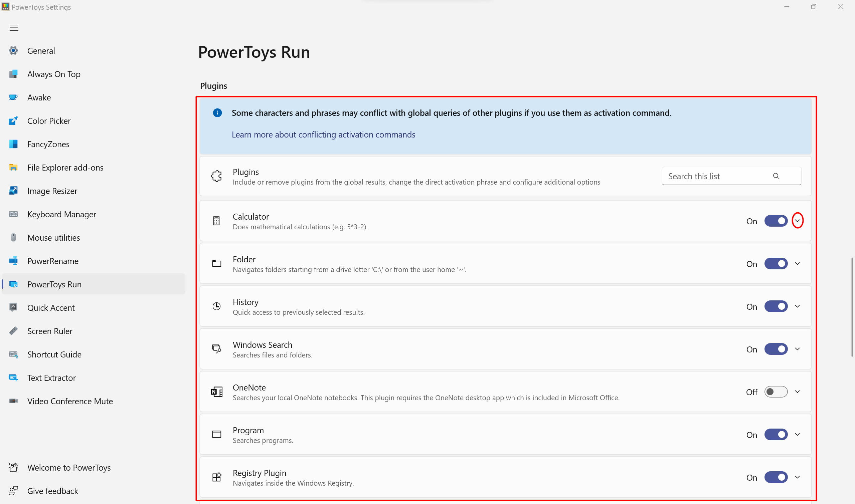Expand the Registry Plugin settings

(798, 477)
